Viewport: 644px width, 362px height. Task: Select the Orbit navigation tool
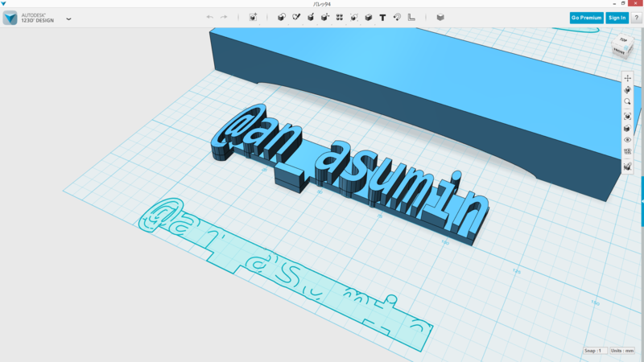pyautogui.click(x=627, y=90)
